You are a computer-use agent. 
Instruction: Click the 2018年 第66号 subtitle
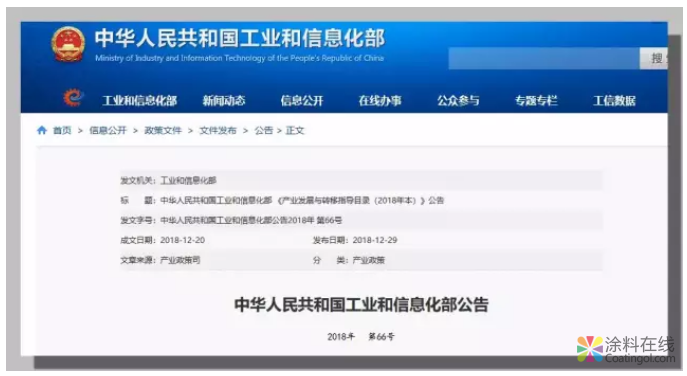361,337
